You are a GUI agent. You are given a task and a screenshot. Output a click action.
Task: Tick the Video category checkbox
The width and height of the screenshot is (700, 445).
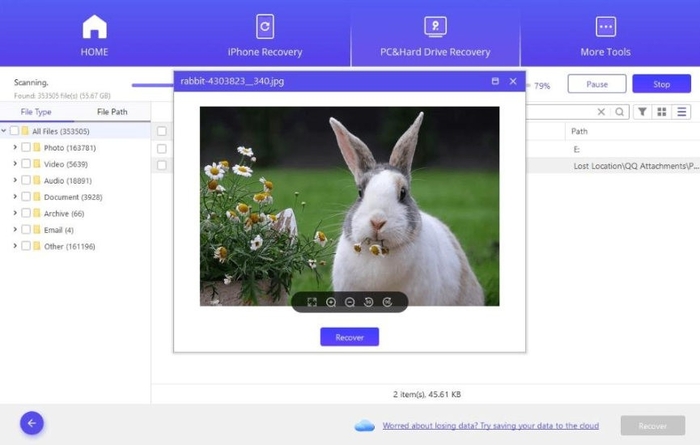click(x=26, y=164)
